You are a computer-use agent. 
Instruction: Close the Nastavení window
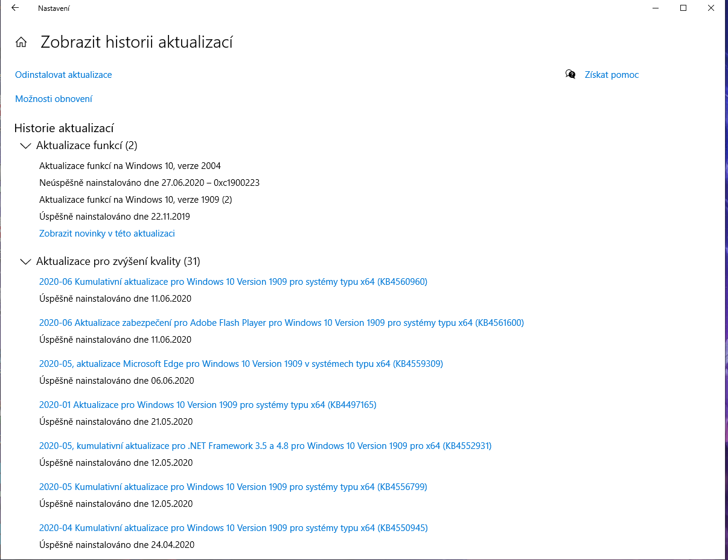pyautogui.click(x=711, y=8)
